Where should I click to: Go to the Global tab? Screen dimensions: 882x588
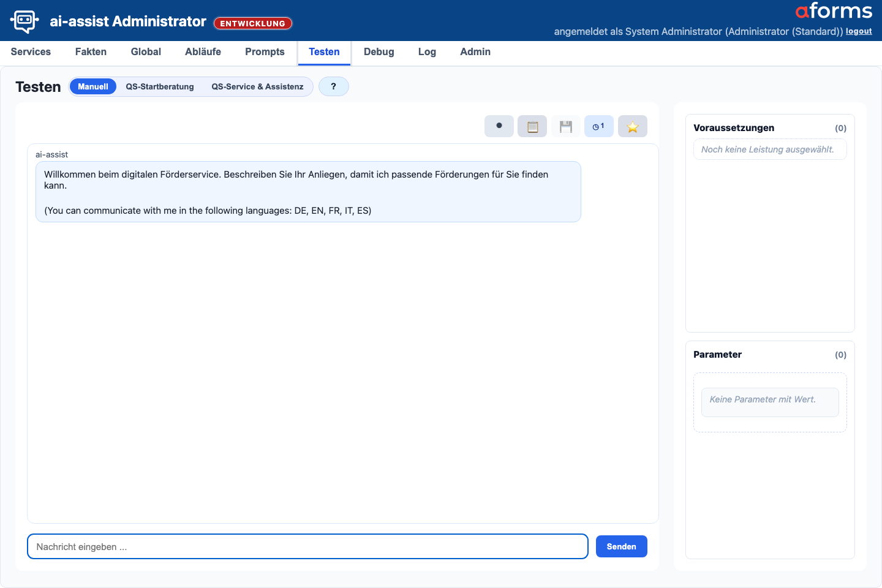click(146, 52)
